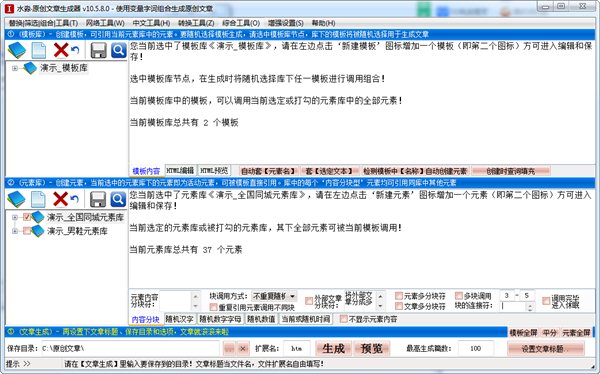Open the 中文工具(H) menu

(x=151, y=23)
